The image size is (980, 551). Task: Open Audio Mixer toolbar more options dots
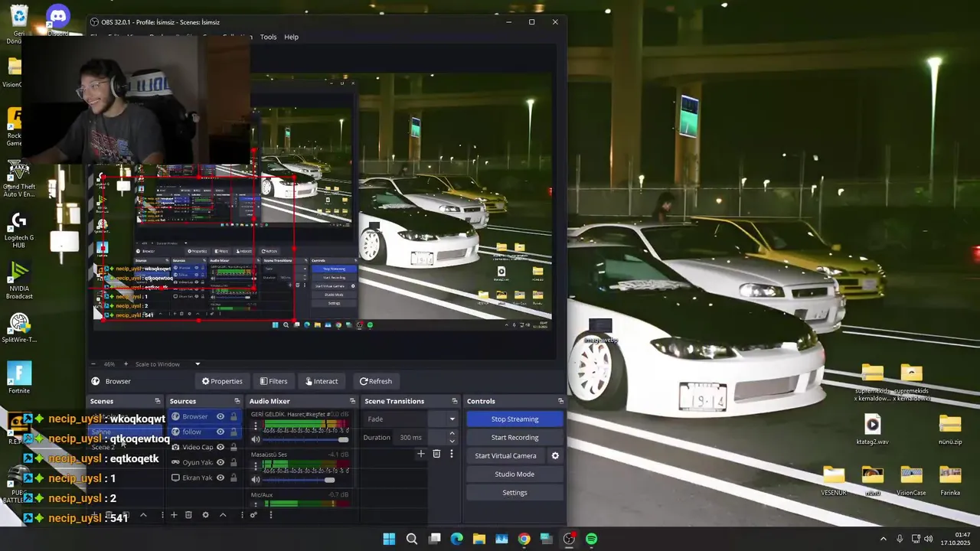click(x=270, y=515)
